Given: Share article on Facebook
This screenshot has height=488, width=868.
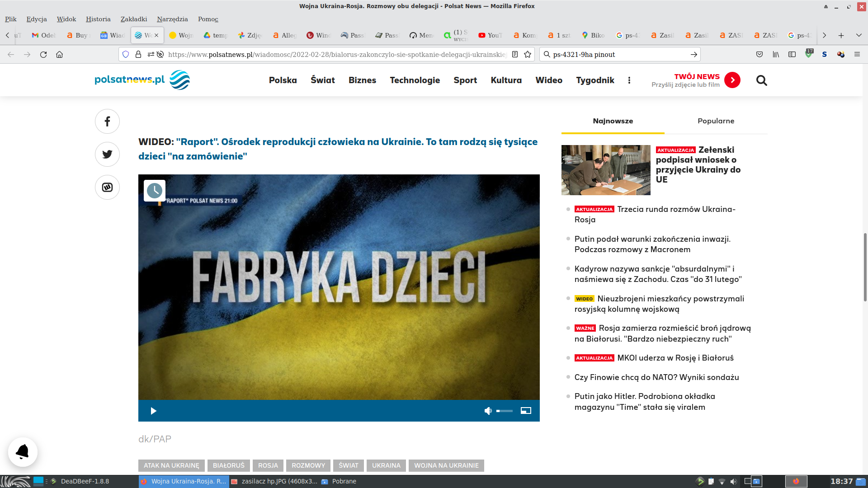Looking at the screenshot, I should pos(107,122).
